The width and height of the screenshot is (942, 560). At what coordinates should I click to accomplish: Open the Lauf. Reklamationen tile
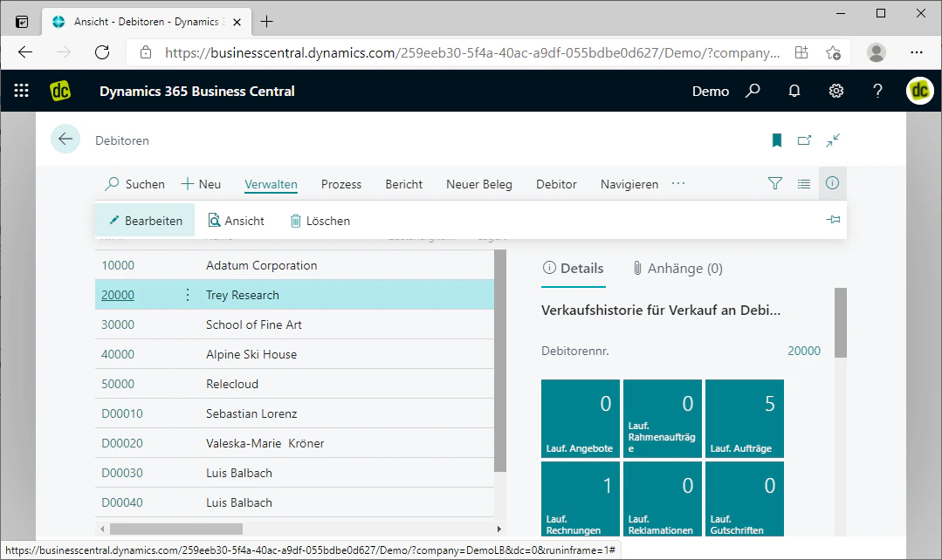[662, 499]
